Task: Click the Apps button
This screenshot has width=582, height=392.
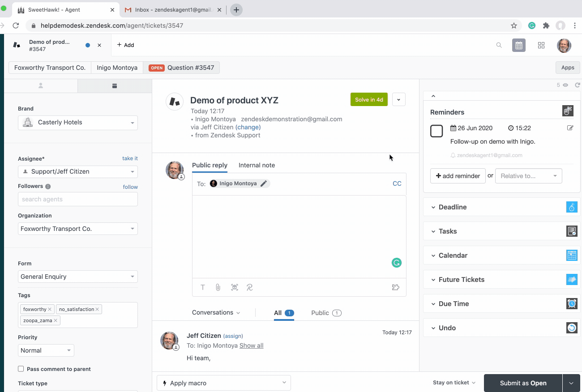Action: [x=568, y=68]
